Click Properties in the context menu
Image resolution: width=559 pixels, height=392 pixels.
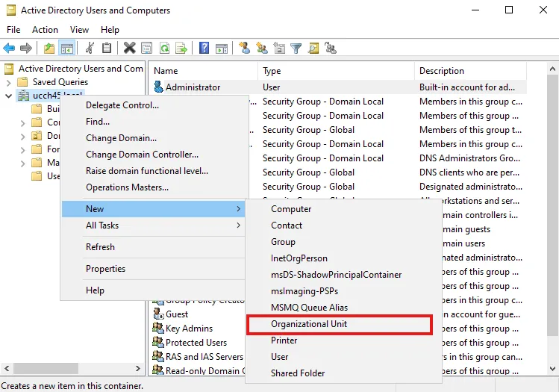coord(105,269)
